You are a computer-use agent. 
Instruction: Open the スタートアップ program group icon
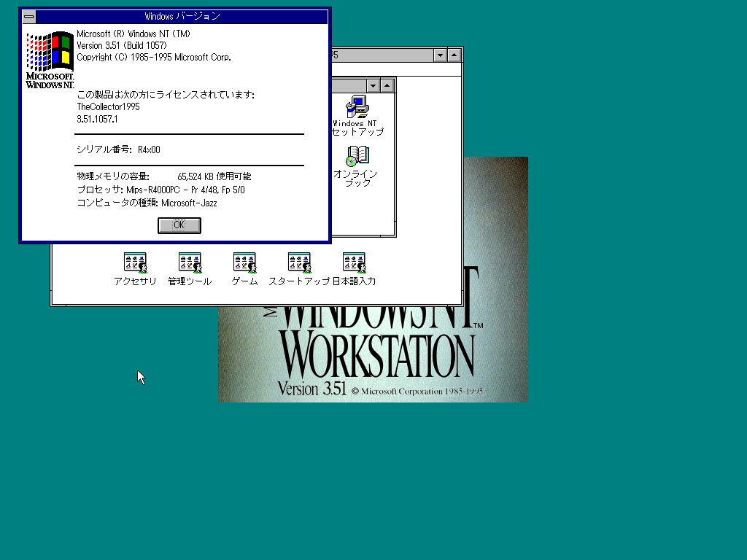[x=299, y=262]
